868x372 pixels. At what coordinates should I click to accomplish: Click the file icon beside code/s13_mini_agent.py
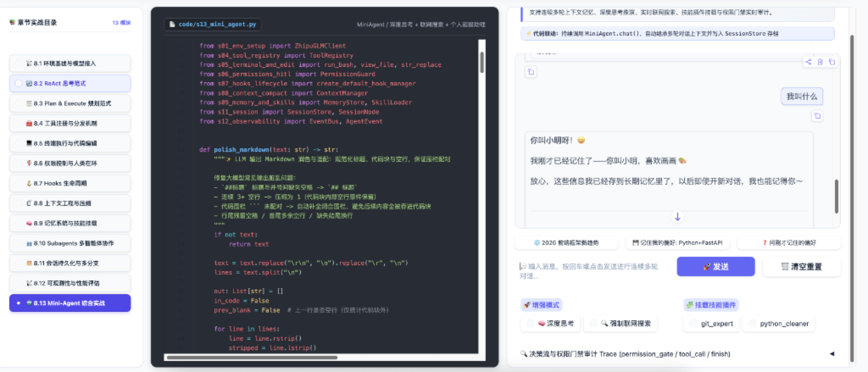coord(172,24)
